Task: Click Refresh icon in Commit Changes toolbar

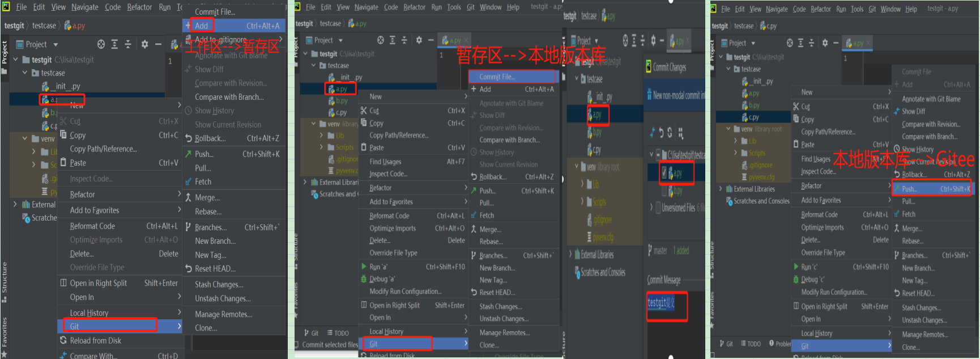Action: click(670, 133)
